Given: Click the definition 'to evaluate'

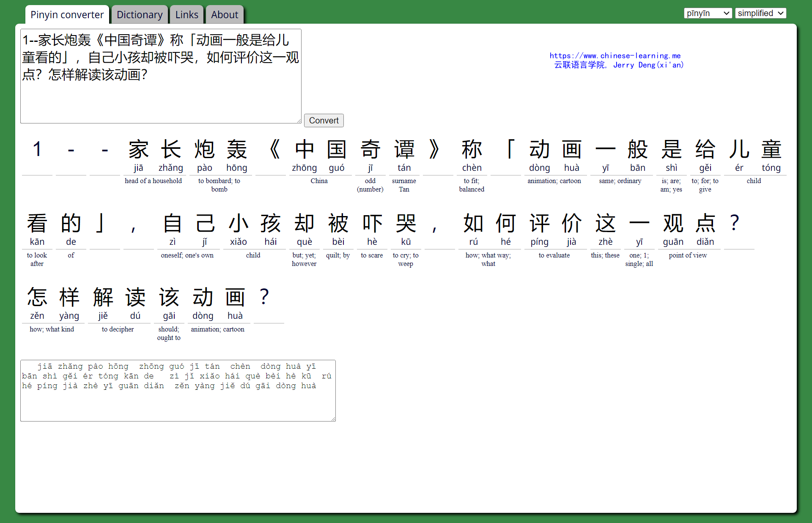Looking at the screenshot, I should click(x=554, y=255).
